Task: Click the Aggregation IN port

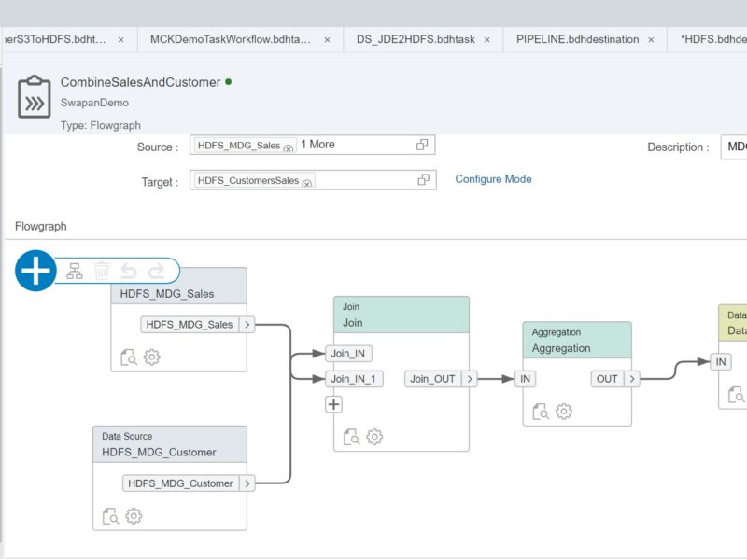Action: pyautogui.click(x=526, y=379)
